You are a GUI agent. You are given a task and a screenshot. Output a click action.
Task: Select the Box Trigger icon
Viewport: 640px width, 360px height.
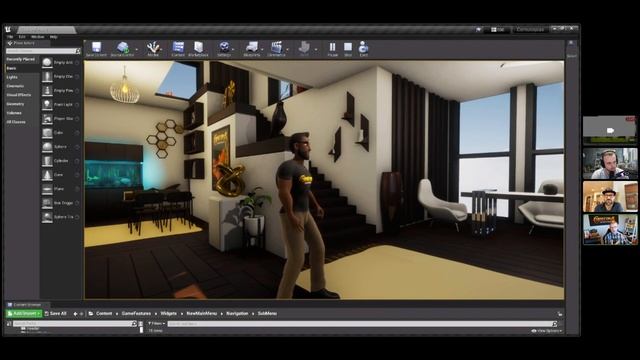[47, 203]
